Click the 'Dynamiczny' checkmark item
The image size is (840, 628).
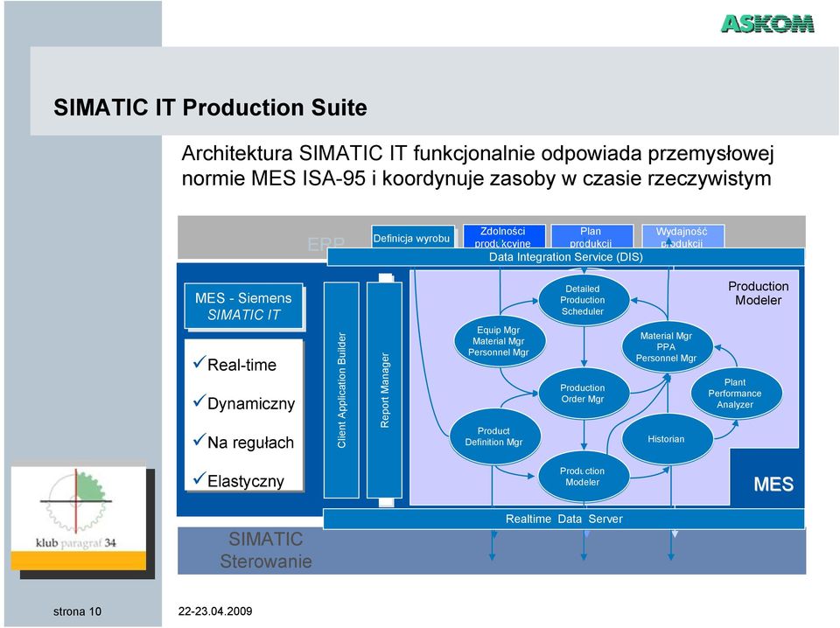244,402
